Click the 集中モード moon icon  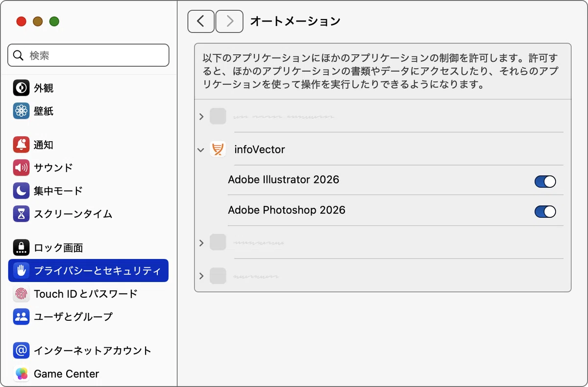click(x=21, y=191)
